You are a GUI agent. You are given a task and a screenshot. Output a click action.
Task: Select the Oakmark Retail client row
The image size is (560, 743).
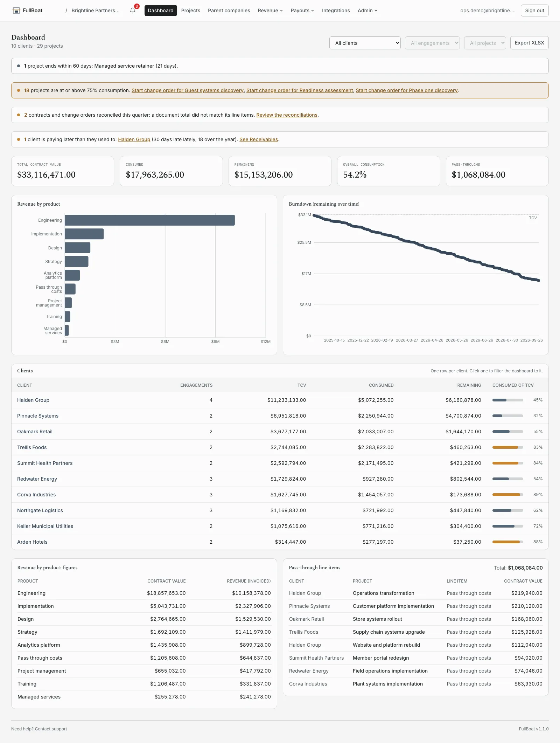280,432
